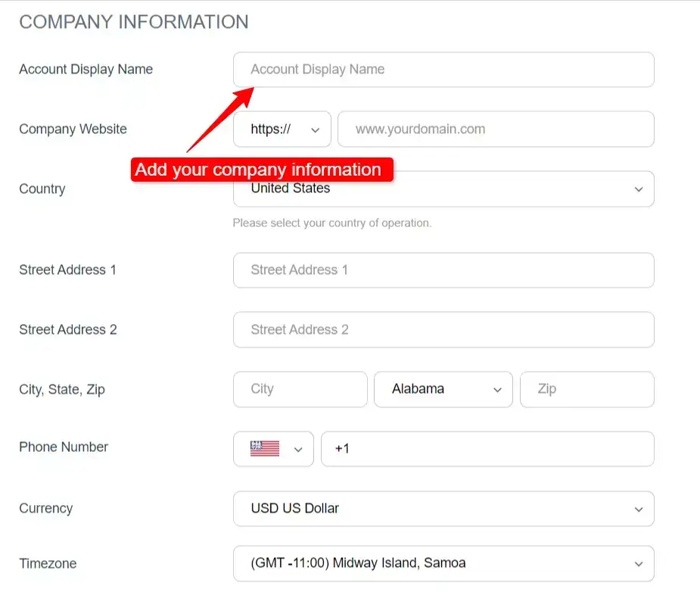
Task: Open the Timezone dropdown for Midway Island, Samoa
Action: tap(443, 564)
